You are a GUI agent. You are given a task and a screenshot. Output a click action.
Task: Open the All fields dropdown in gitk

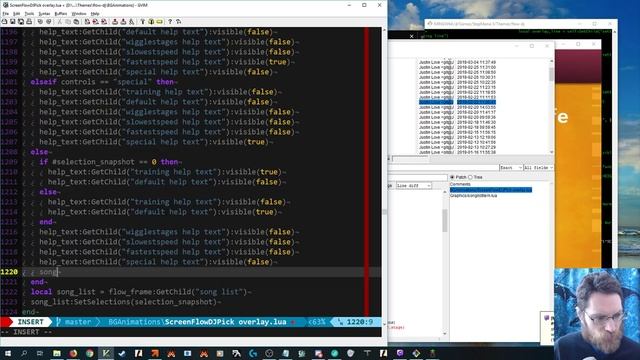[x=538, y=168]
